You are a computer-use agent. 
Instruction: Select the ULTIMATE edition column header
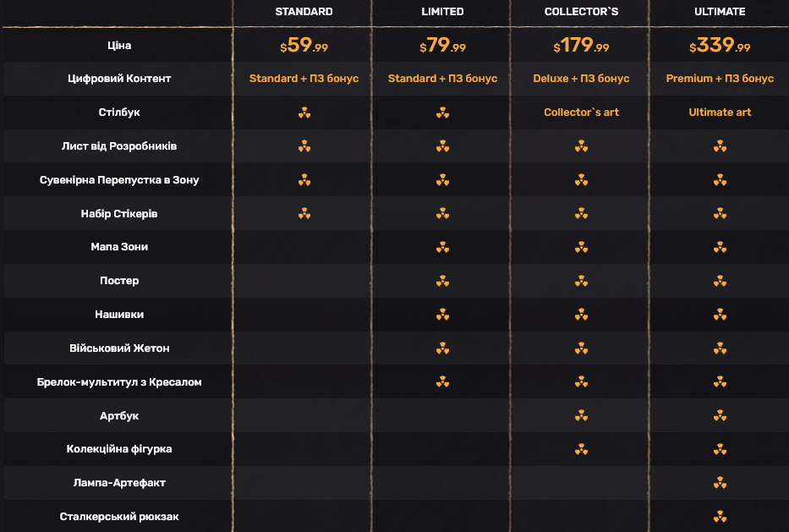tap(720, 12)
